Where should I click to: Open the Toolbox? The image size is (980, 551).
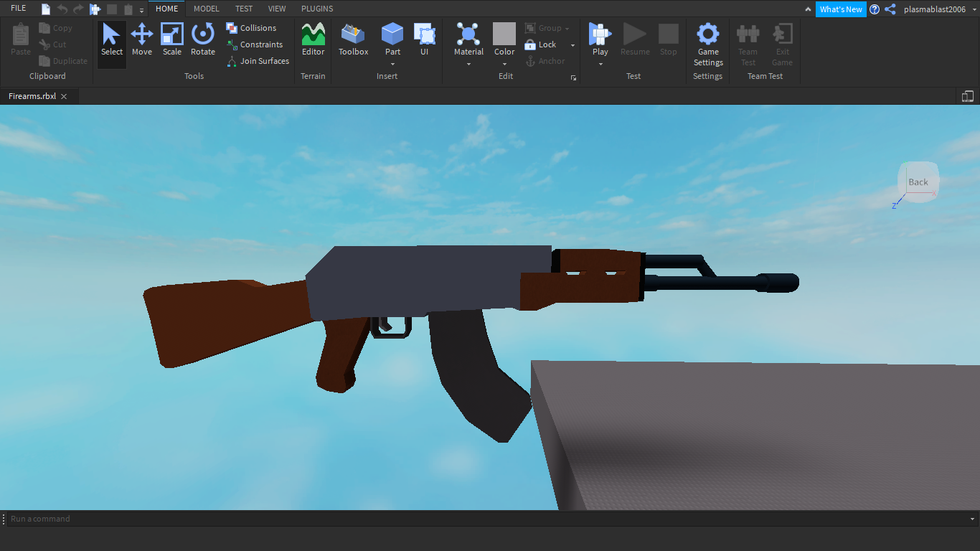click(353, 41)
